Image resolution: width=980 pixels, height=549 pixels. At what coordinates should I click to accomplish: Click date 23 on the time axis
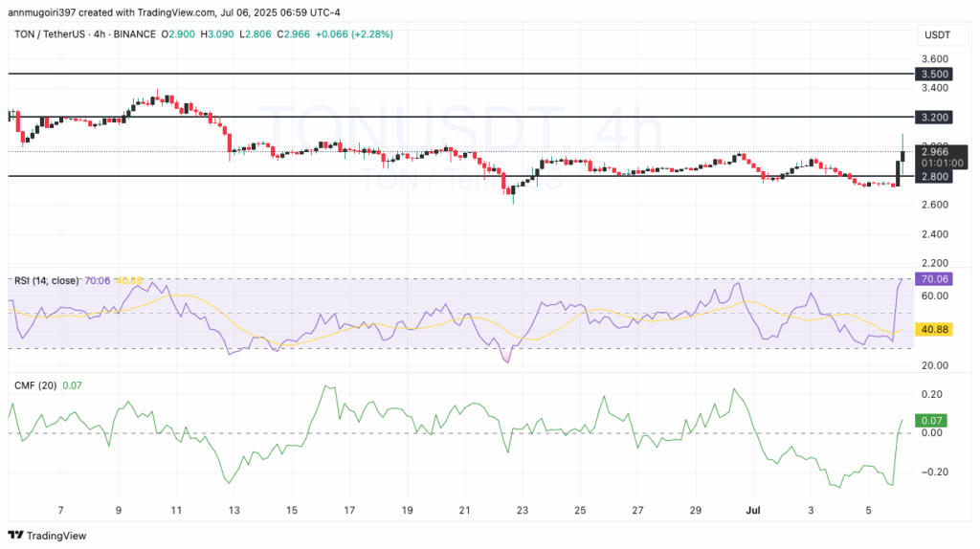523,511
